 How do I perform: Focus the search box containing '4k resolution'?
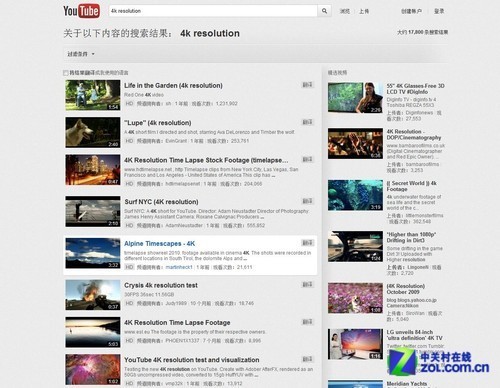click(x=213, y=11)
